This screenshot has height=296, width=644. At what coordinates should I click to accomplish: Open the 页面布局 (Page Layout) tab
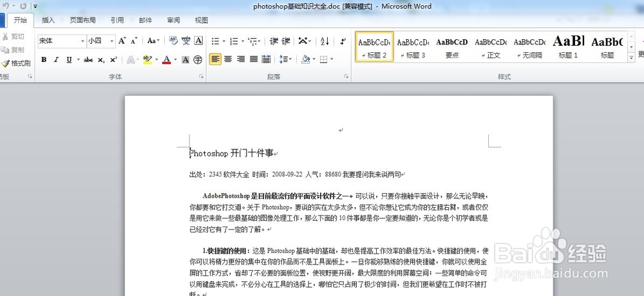(x=82, y=20)
